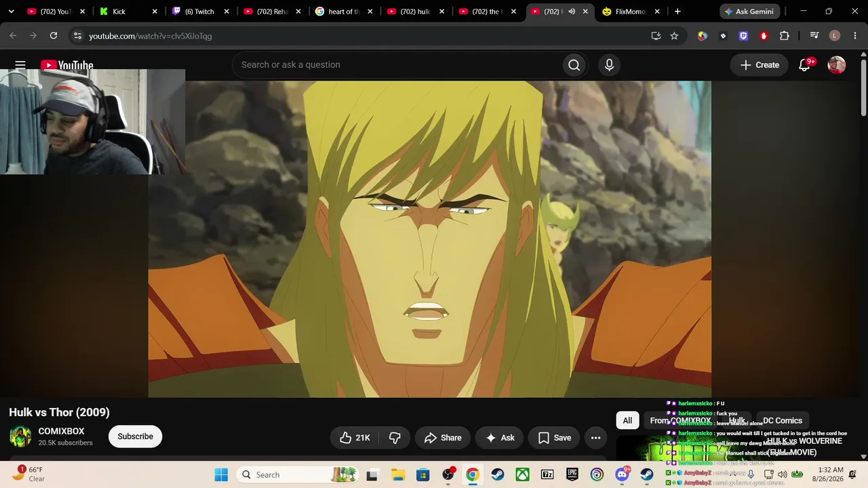Open the Chrome three-dot menu
868x488 pixels.
click(x=854, y=36)
